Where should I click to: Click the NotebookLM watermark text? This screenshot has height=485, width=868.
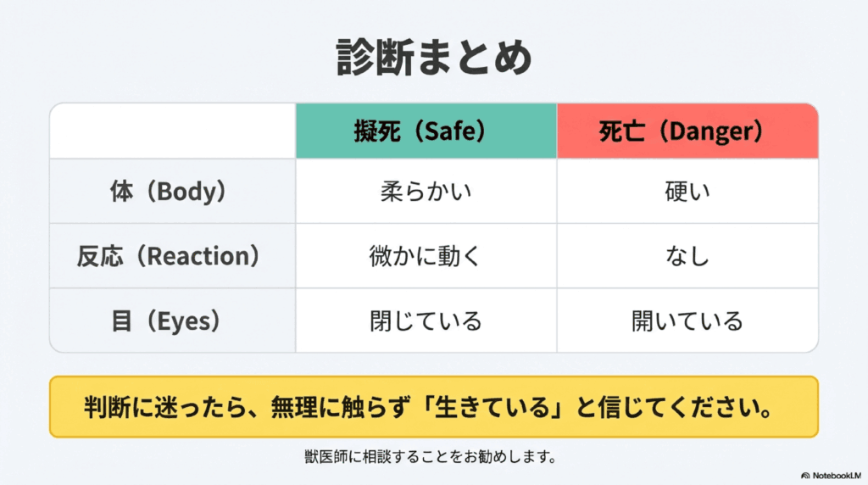tap(837, 477)
